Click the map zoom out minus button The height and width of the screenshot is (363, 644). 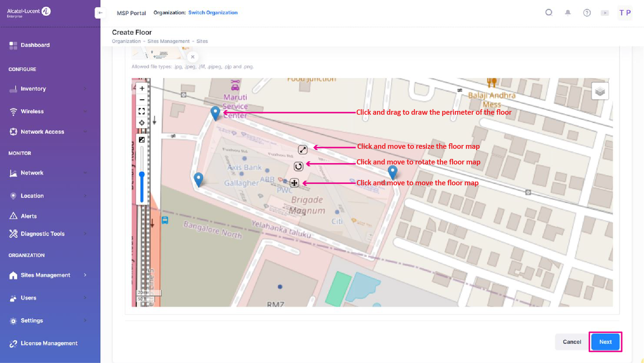pos(142,100)
